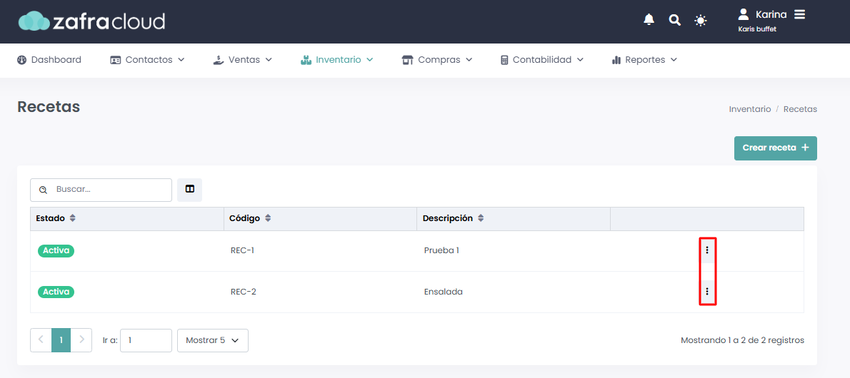Follow the Inventario breadcrumb link
Screen dimensions: 850x378
(x=750, y=109)
